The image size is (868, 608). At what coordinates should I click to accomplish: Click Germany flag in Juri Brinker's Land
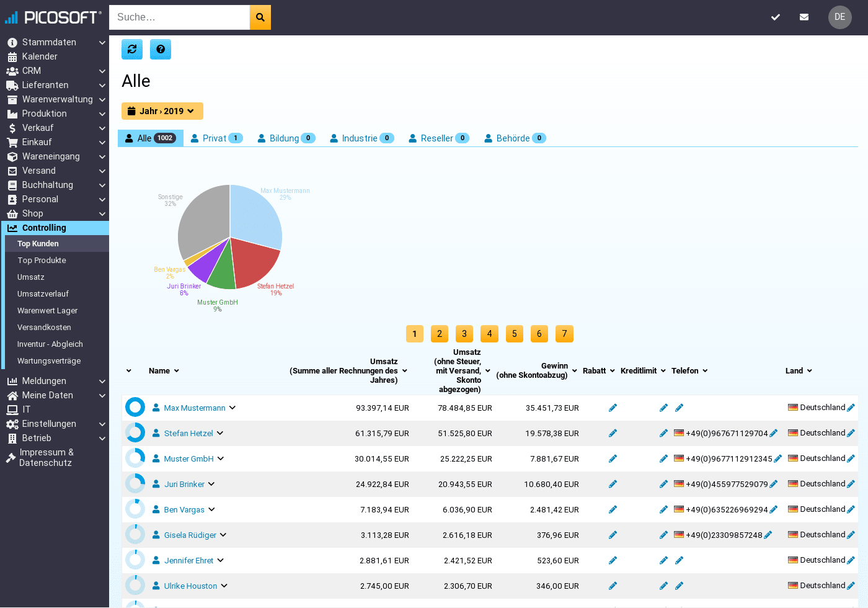click(793, 484)
